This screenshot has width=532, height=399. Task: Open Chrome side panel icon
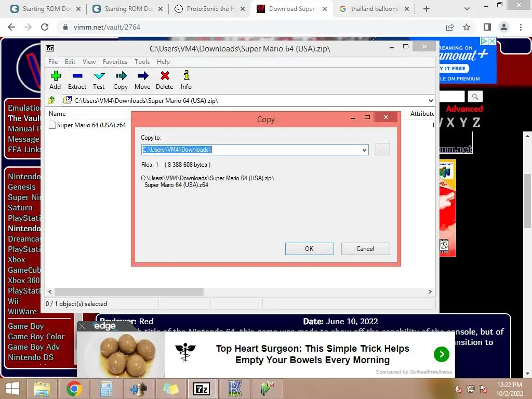coord(487,27)
